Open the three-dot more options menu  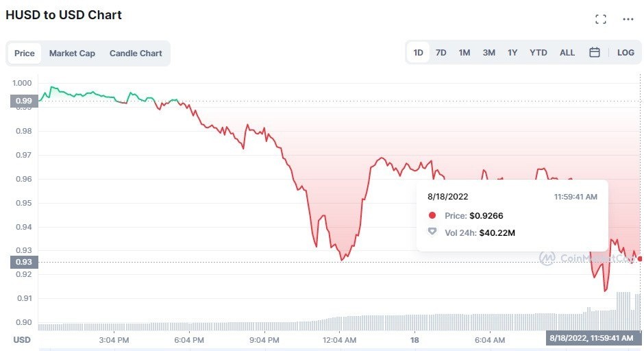click(628, 19)
